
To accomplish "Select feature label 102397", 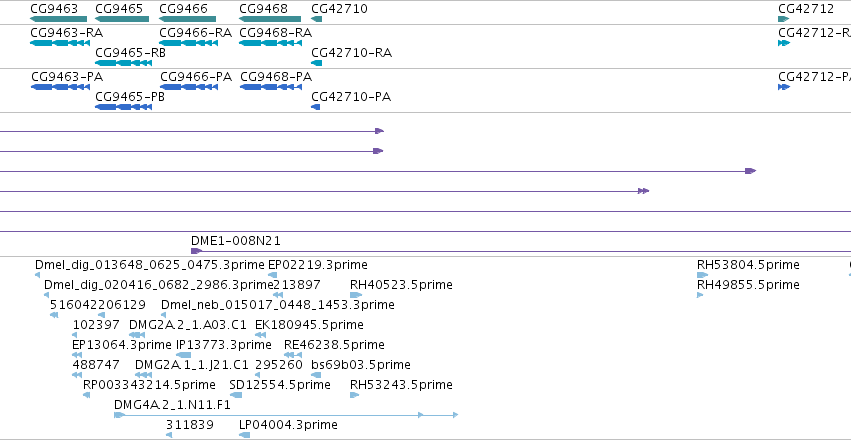I will tap(96, 326).
